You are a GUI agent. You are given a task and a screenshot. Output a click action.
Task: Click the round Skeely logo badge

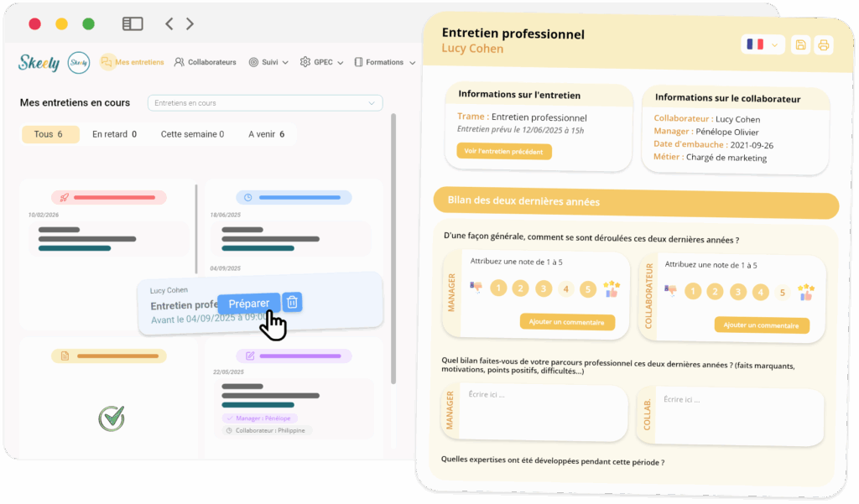click(79, 62)
